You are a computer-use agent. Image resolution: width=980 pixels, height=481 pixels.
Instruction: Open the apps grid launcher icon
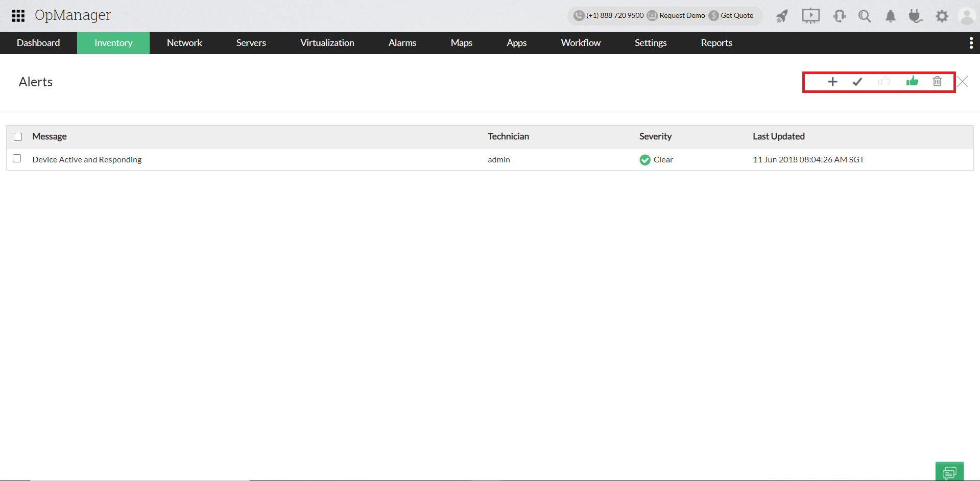click(18, 16)
